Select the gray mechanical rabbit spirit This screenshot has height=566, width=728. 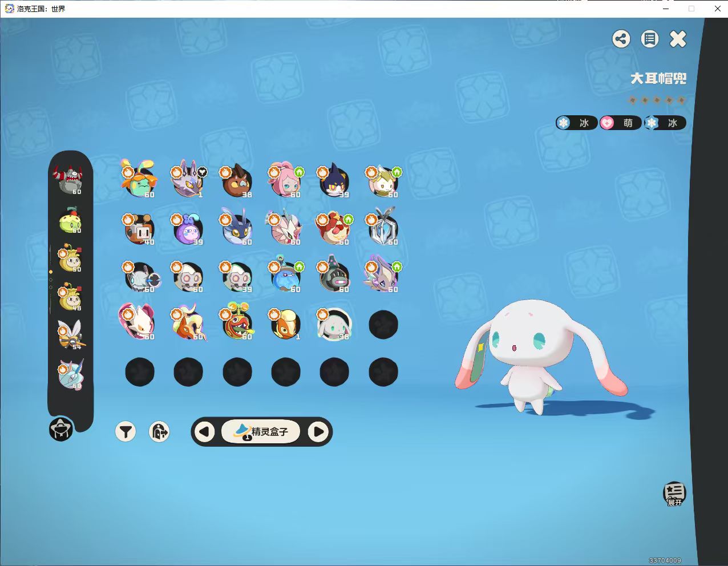[x=141, y=276]
